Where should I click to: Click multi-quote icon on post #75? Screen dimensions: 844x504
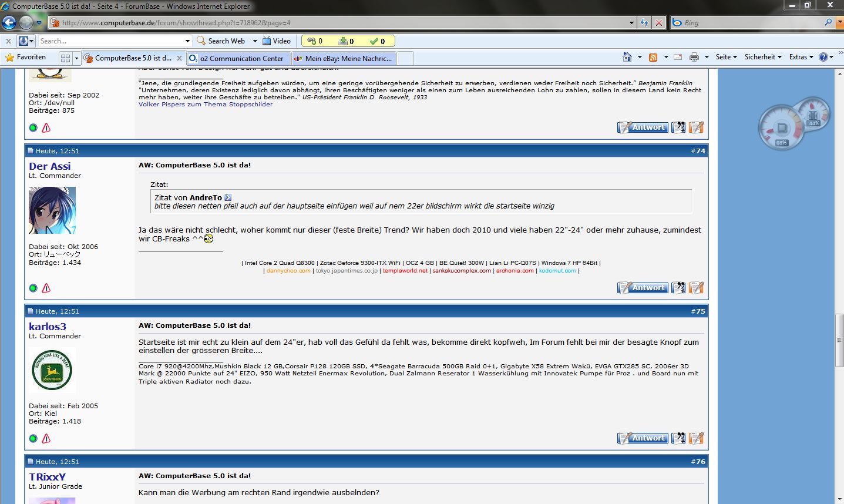[x=678, y=438]
